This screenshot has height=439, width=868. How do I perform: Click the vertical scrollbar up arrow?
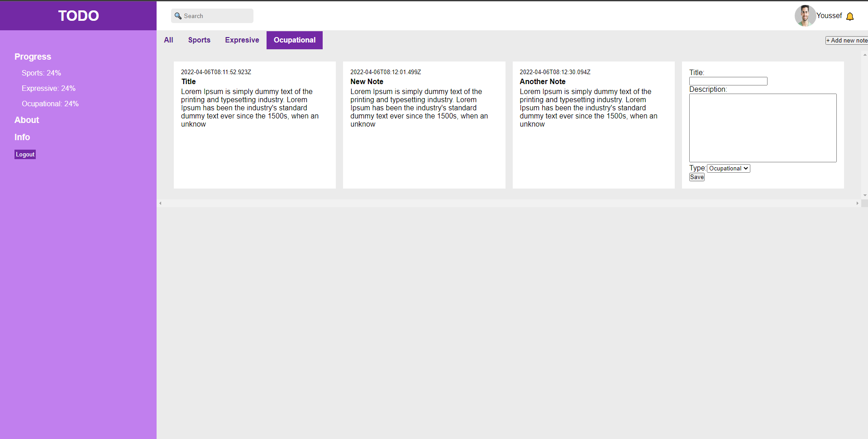pos(865,55)
